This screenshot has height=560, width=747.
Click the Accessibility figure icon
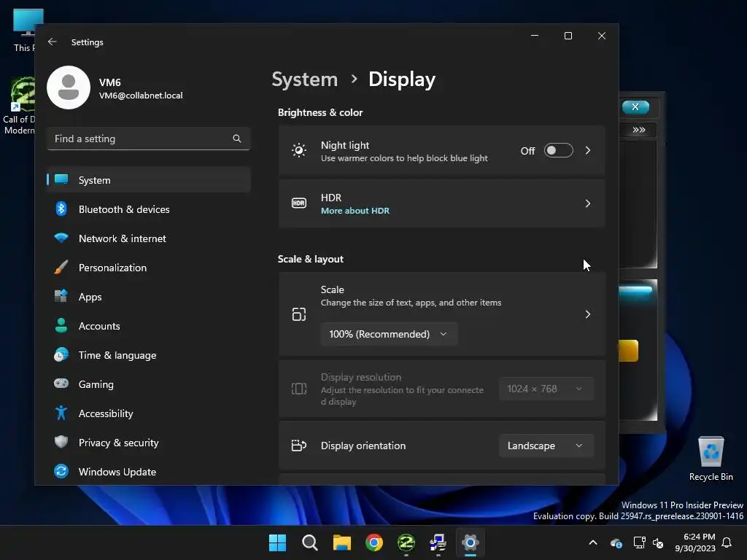click(61, 413)
